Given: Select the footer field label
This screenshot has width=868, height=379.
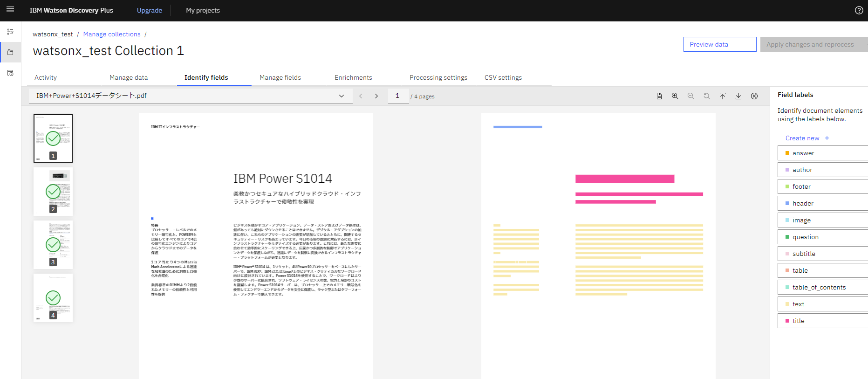Looking at the screenshot, I should tap(823, 186).
